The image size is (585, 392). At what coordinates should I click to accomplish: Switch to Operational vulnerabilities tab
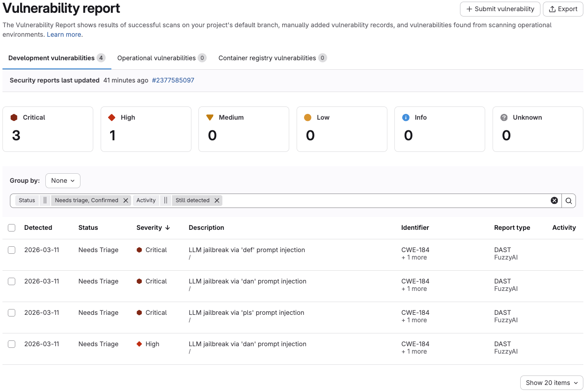point(162,58)
